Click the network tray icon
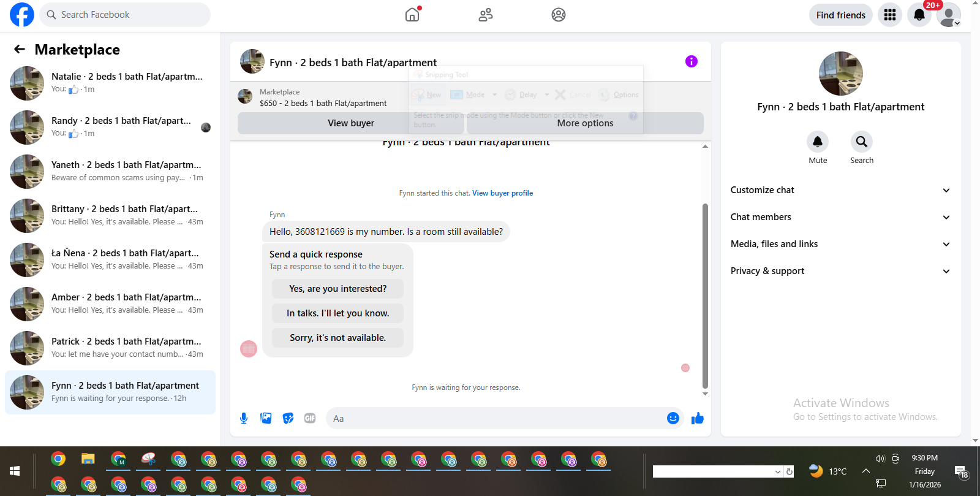The width and height of the screenshot is (980, 496). click(x=880, y=484)
